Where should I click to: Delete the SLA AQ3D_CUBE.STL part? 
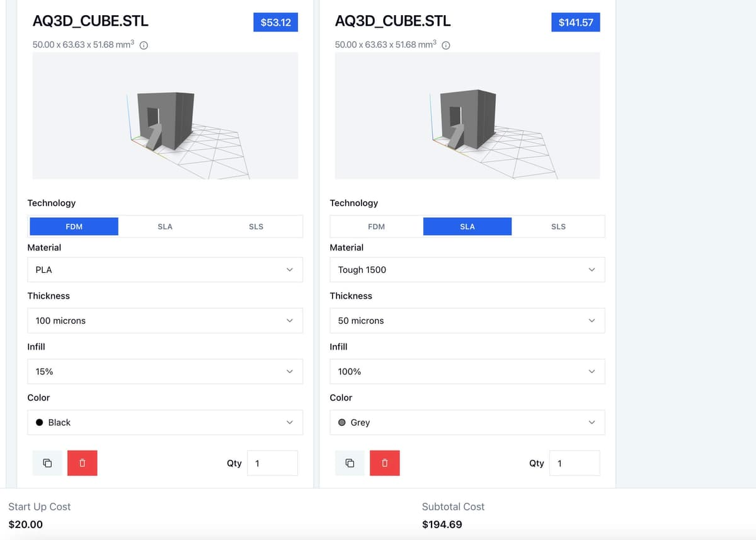(384, 462)
